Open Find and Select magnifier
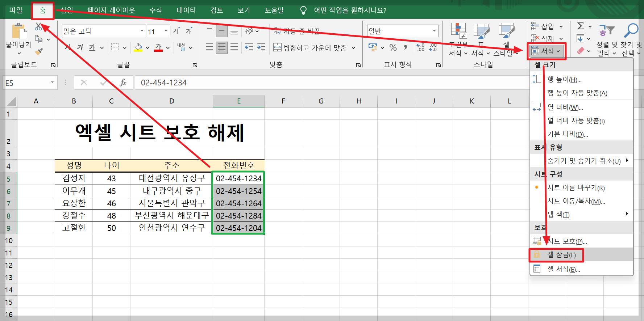The image size is (644, 321). [631, 39]
